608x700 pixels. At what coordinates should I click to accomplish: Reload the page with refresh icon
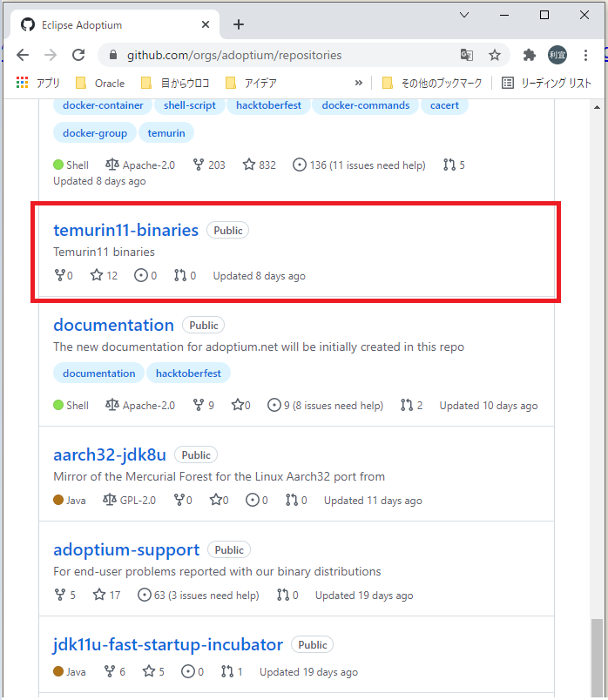(x=78, y=55)
